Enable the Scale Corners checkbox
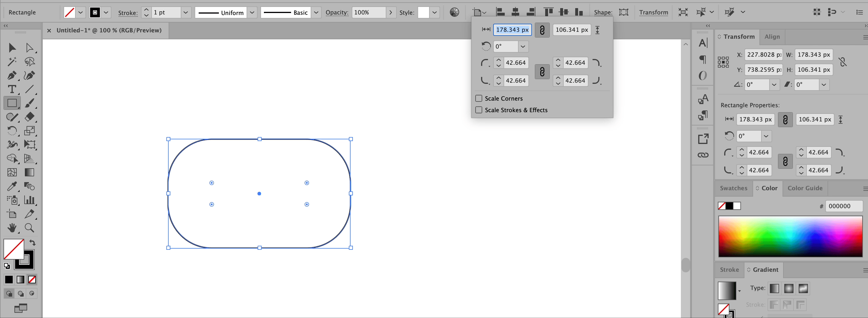The width and height of the screenshot is (868, 318). coord(478,99)
